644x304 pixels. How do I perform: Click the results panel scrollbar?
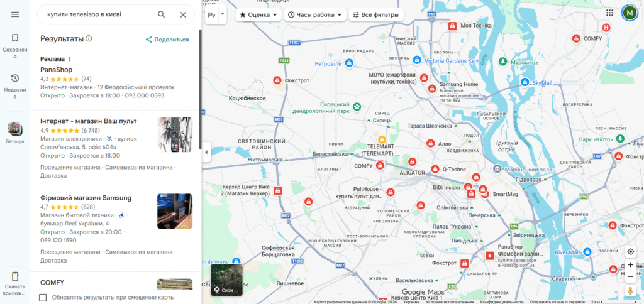(200, 89)
